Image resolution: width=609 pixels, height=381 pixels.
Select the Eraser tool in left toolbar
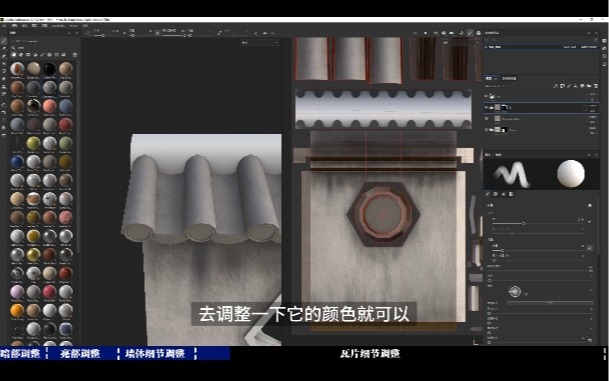pos(3,49)
